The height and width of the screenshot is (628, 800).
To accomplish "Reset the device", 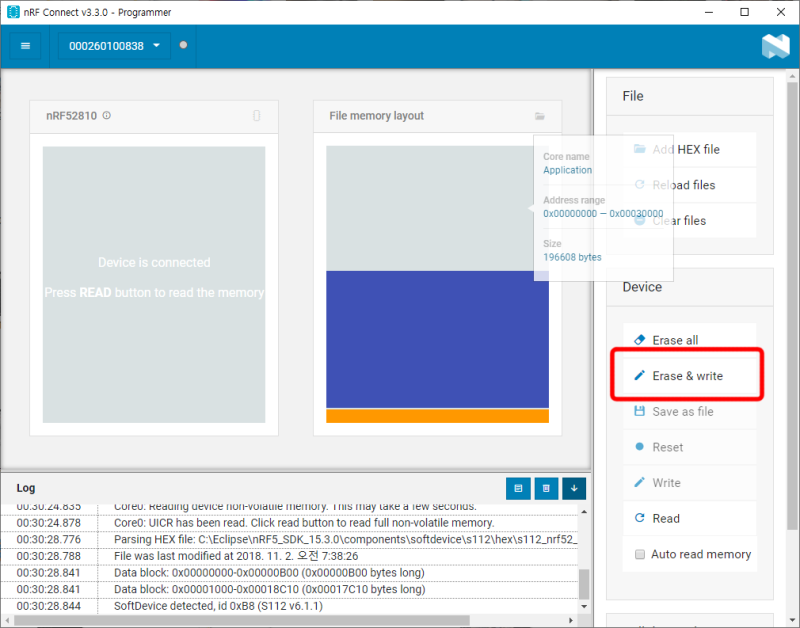I will pyautogui.click(x=689, y=447).
